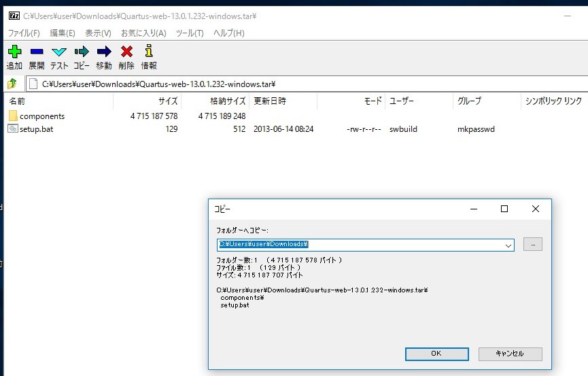Click components¥ entry in dialog list
Viewport: 588px width, 376px height.
pyautogui.click(x=242, y=298)
